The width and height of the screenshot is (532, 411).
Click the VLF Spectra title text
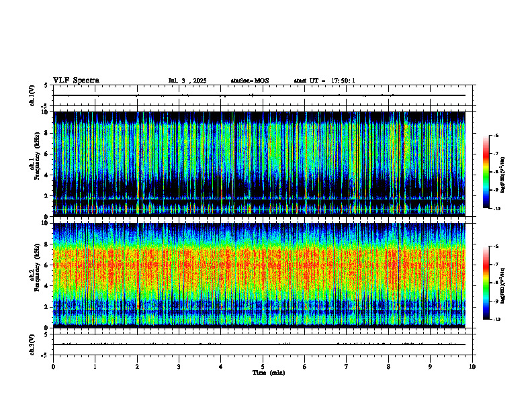click(76, 81)
